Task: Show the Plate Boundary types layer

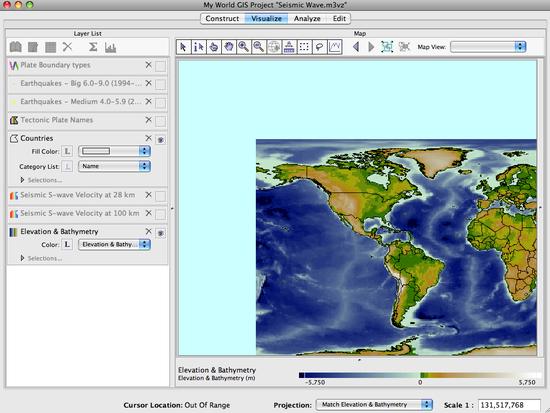Action: (161, 66)
